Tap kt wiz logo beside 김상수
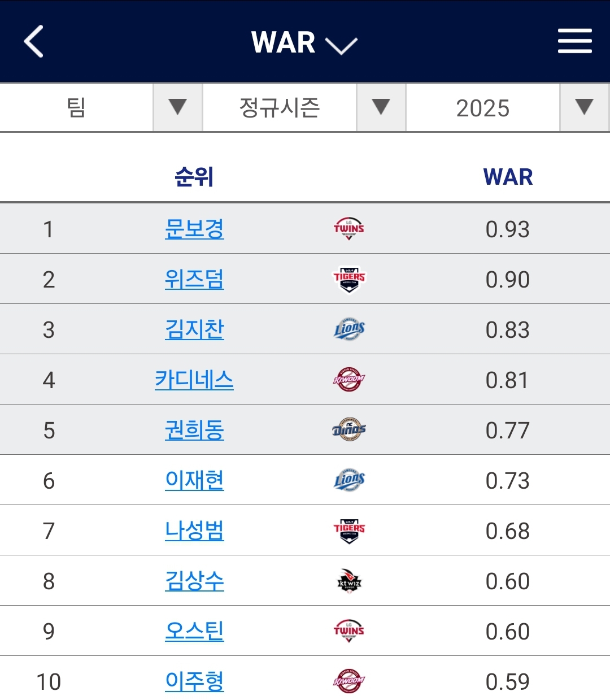The width and height of the screenshot is (610, 700). (348, 581)
